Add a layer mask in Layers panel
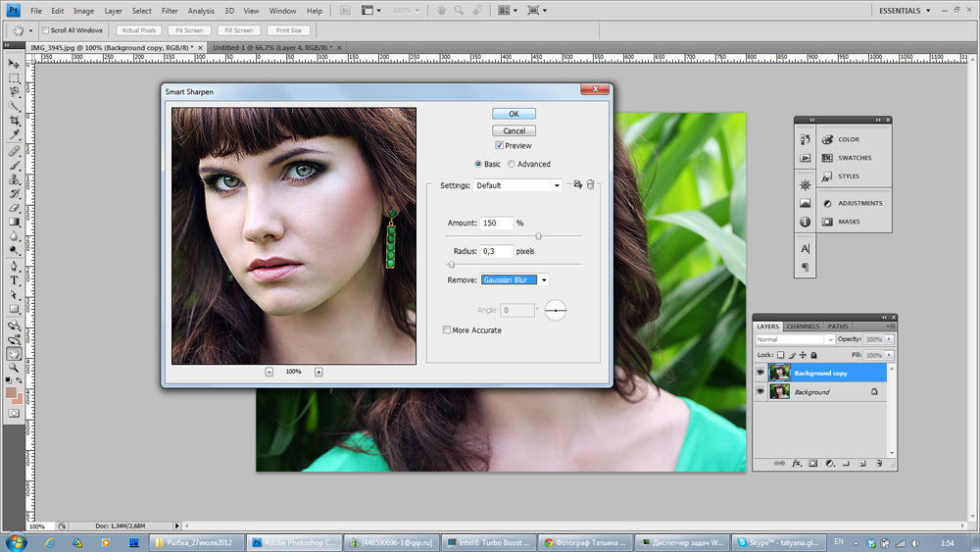Viewport: 980px width, 552px height. click(x=813, y=463)
